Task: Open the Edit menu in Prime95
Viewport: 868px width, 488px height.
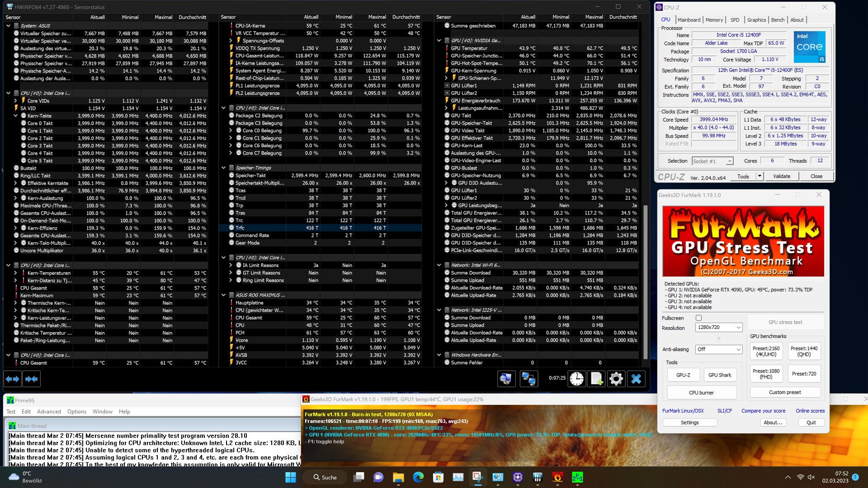Action: point(26,412)
